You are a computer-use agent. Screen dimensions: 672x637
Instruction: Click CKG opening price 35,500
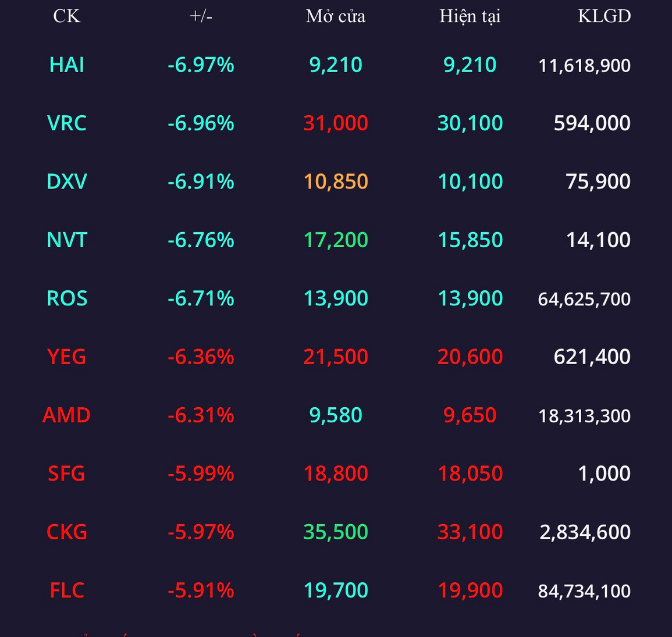coord(336,532)
